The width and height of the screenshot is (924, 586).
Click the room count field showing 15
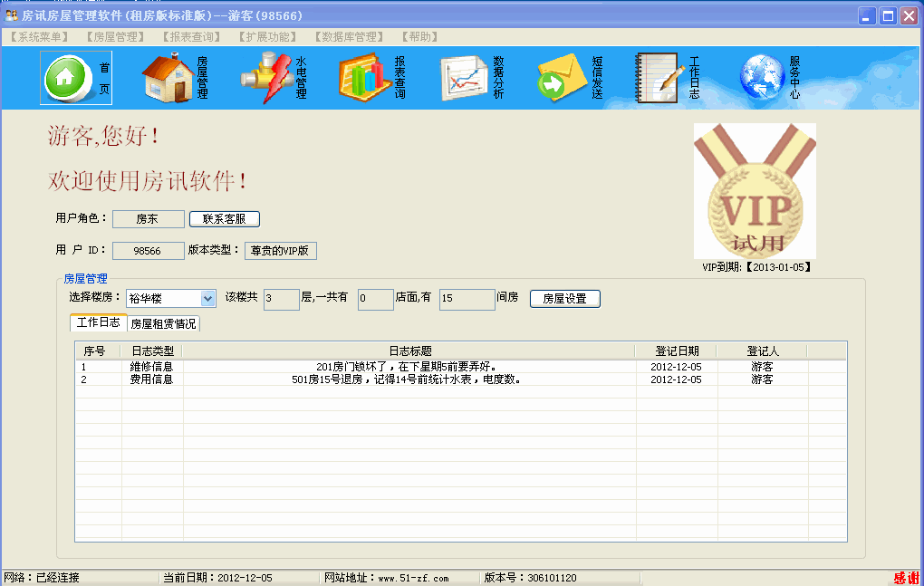coord(467,299)
